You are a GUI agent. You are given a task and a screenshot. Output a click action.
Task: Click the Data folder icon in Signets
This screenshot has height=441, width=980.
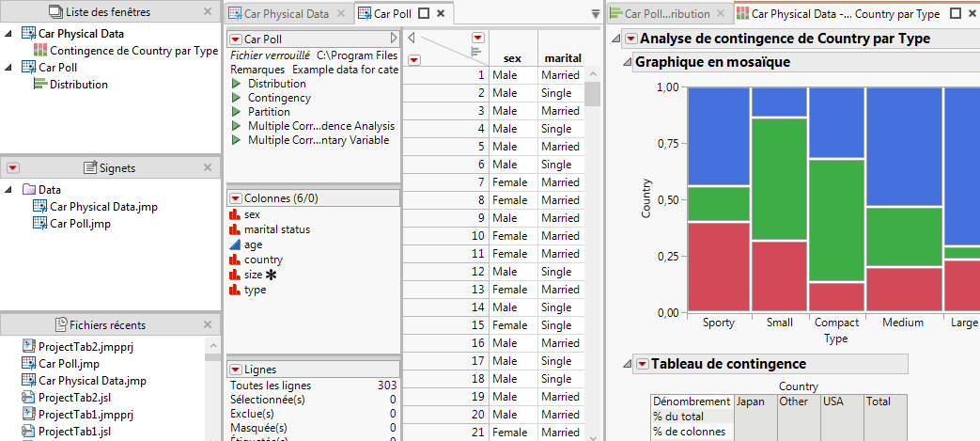click(x=29, y=189)
